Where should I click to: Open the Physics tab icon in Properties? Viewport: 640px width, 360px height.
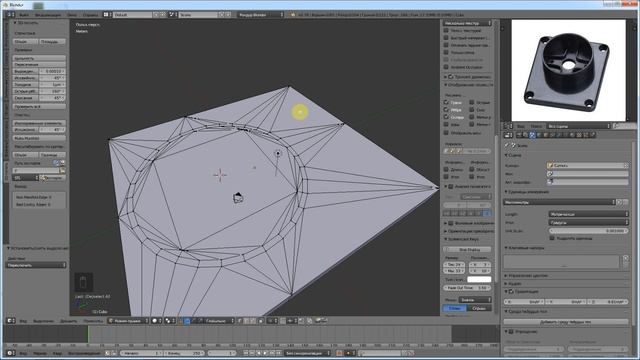(593, 135)
